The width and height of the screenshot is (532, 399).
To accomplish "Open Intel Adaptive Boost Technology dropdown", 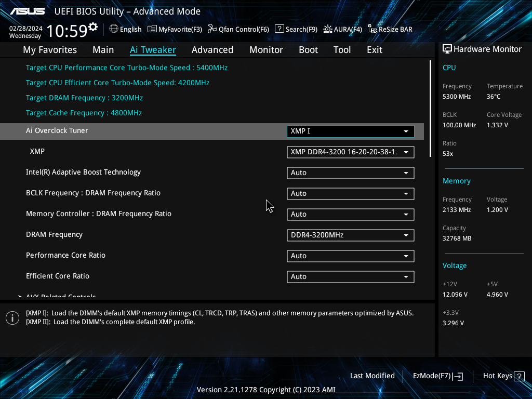I will pos(350,173).
